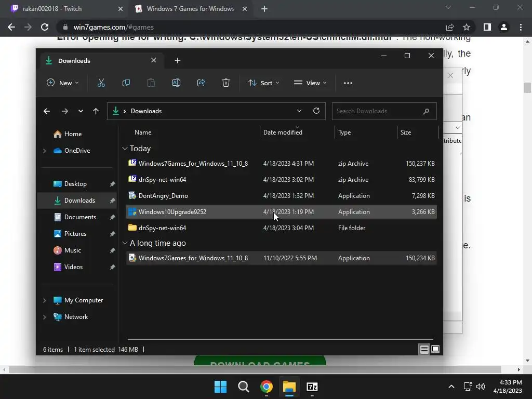Open Videos in navigation pane

[x=78, y=267]
